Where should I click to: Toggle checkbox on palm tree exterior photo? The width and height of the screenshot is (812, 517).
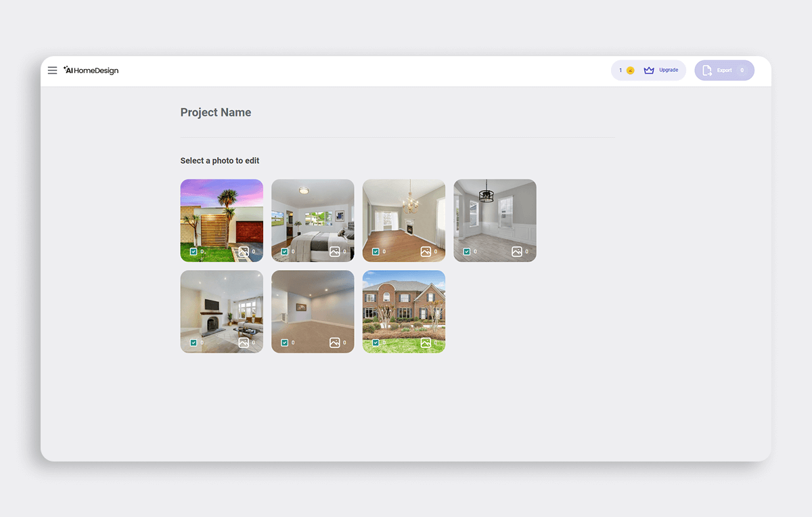click(x=194, y=251)
